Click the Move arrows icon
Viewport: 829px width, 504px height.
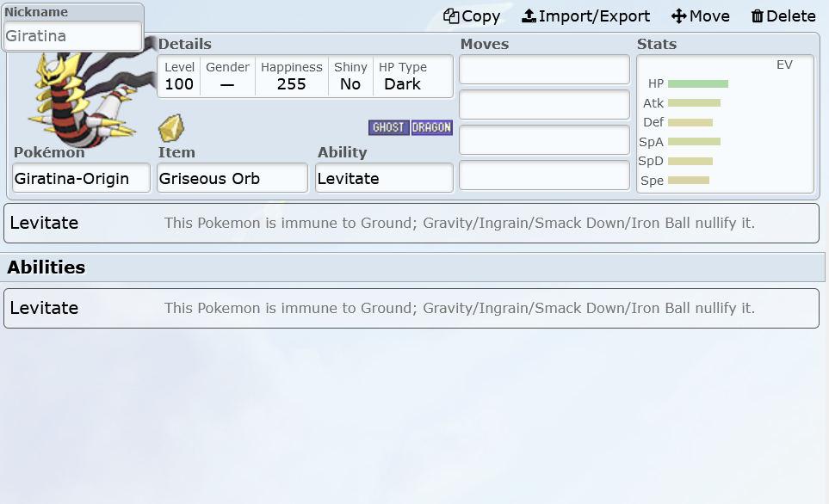(x=679, y=16)
